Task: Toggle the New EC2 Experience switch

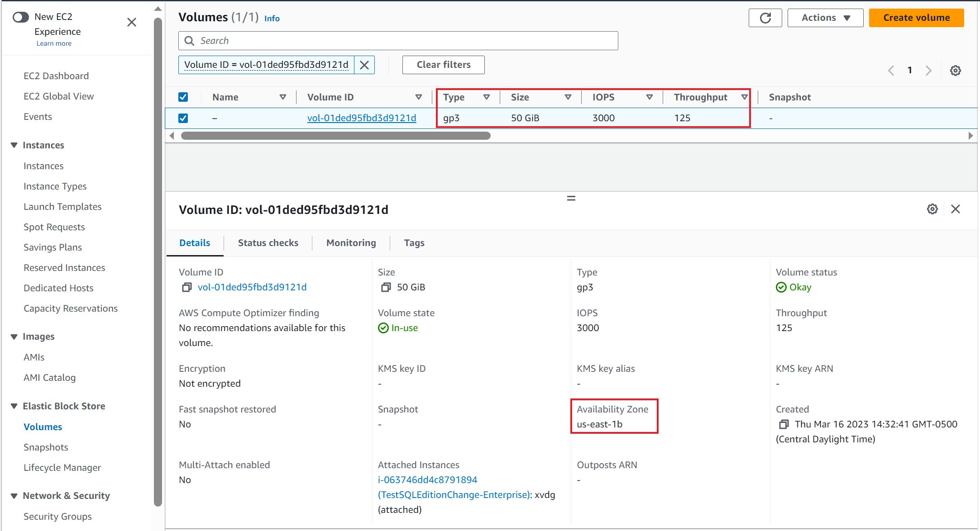Action: click(20, 16)
